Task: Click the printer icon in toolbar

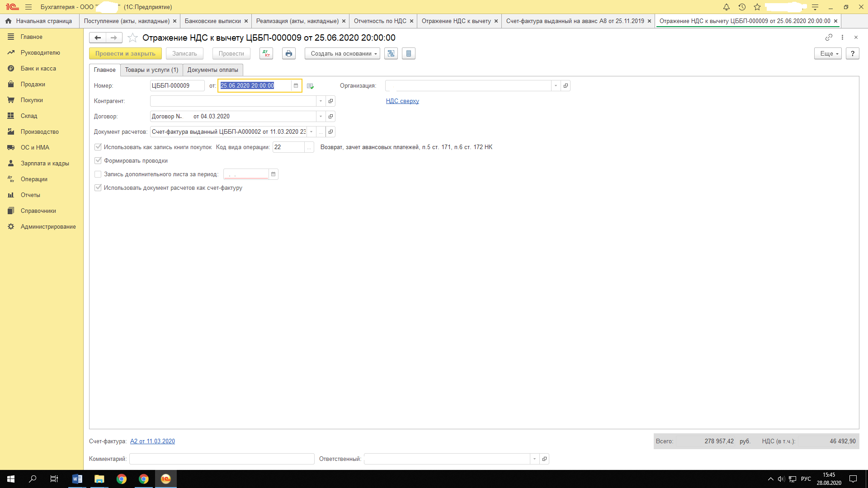Action: tap(289, 53)
